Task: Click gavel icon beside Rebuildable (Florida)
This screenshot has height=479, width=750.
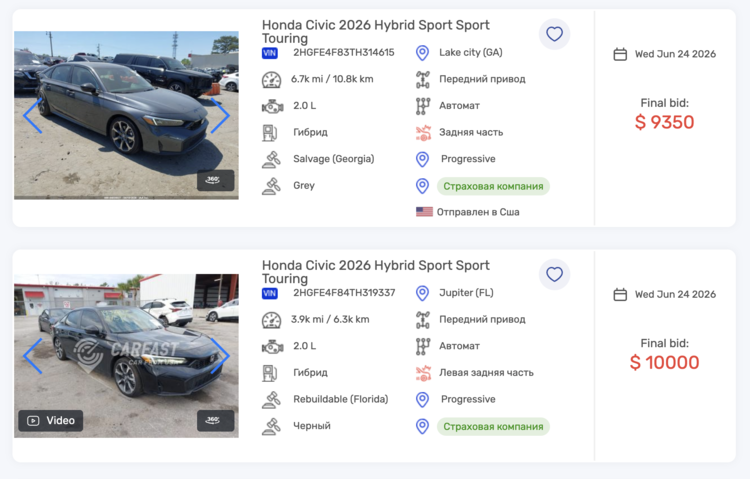Action: [271, 400]
